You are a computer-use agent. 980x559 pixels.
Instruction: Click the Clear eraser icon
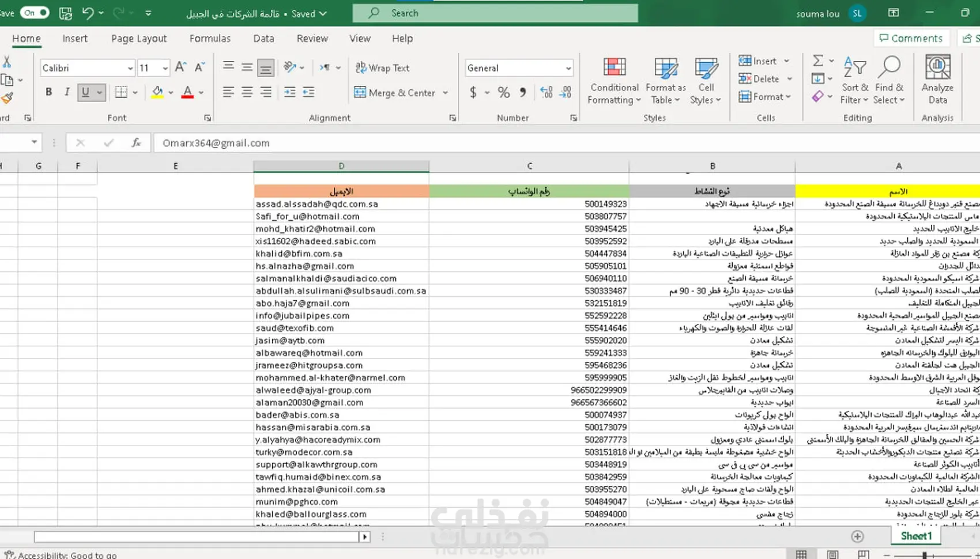(818, 96)
